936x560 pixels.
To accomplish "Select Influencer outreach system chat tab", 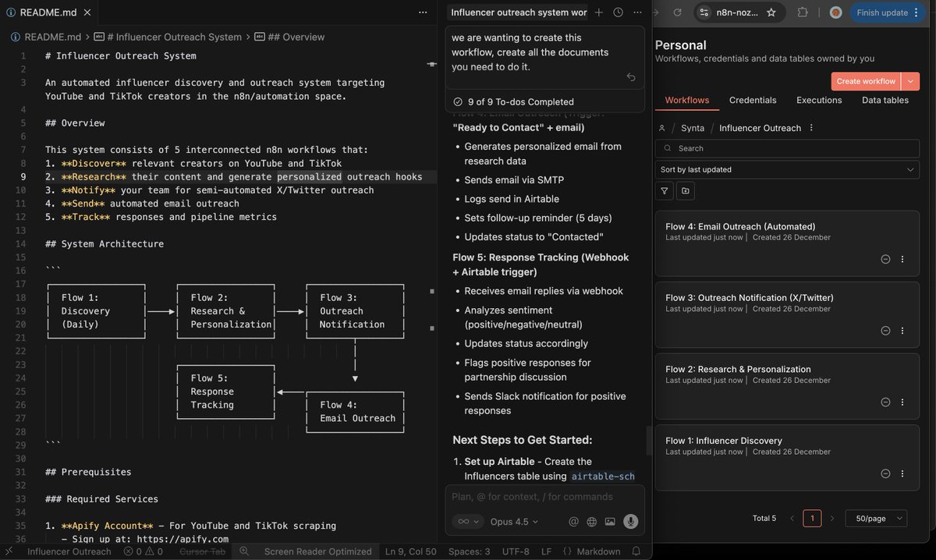I will click(519, 12).
